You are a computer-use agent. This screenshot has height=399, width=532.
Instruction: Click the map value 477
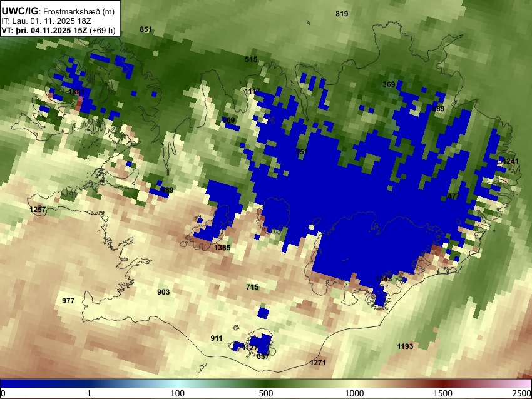click(x=454, y=196)
